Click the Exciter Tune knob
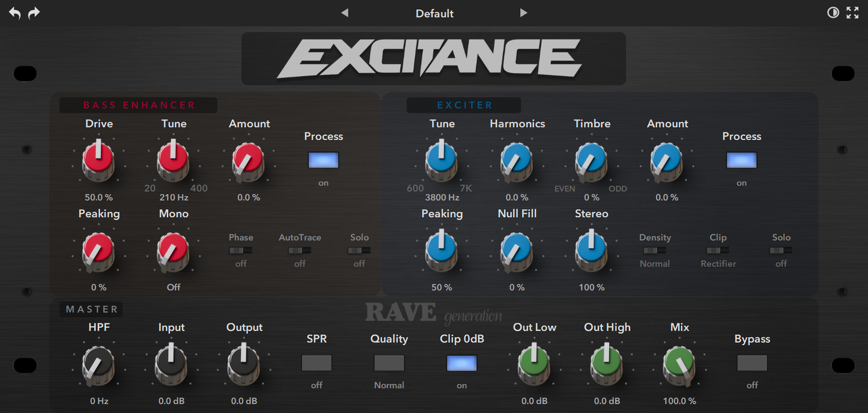This screenshot has height=413, width=868. (x=442, y=161)
